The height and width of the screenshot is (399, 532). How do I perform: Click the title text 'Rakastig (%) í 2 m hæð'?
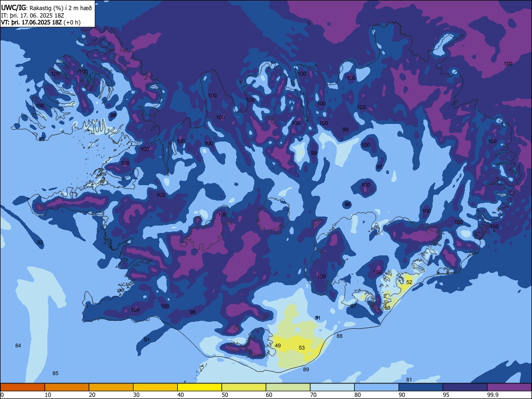tap(61, 8)
